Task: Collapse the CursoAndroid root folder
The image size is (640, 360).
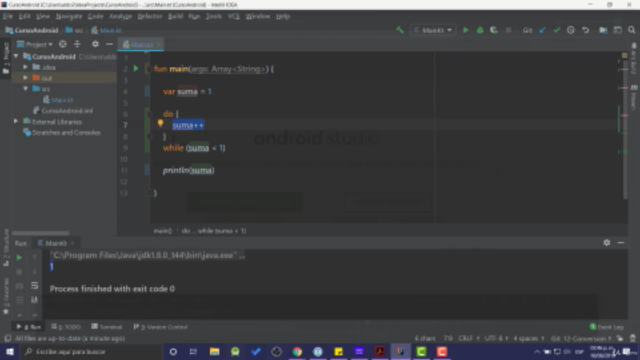Action: 16,56
